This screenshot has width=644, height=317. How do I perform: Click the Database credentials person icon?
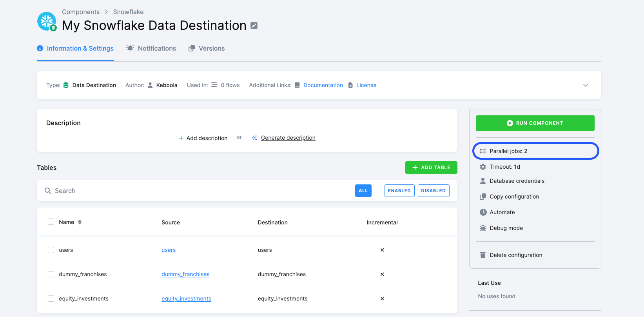[x=483, y=181]
